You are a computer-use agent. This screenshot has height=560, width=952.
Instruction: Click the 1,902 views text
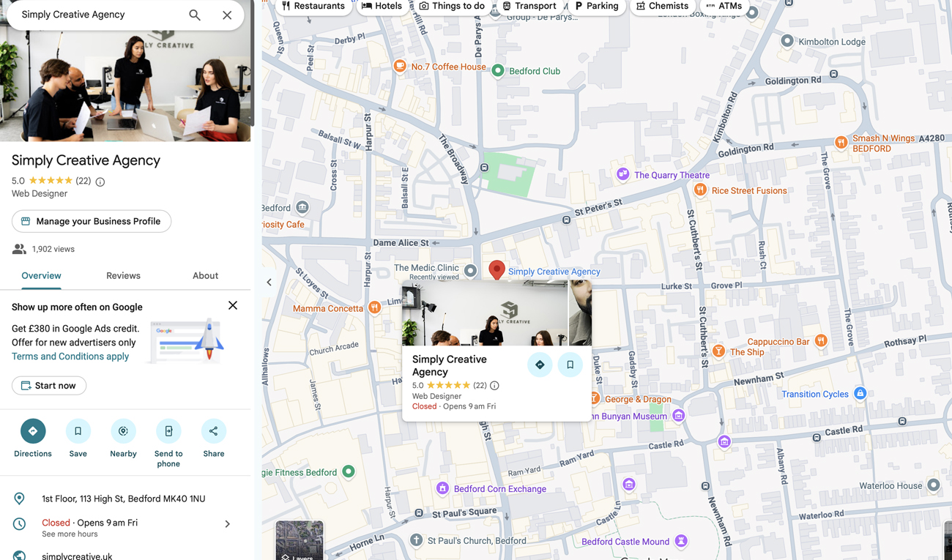click(53, 249)
